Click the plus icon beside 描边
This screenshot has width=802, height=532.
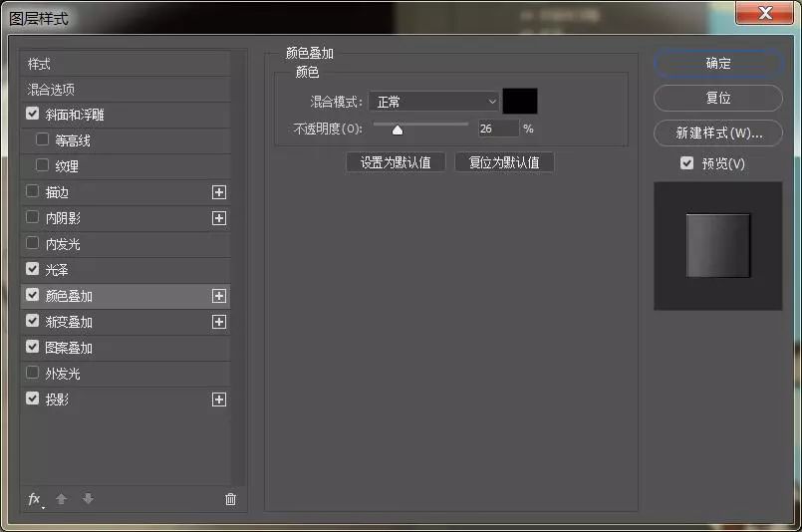click(219, 192)
